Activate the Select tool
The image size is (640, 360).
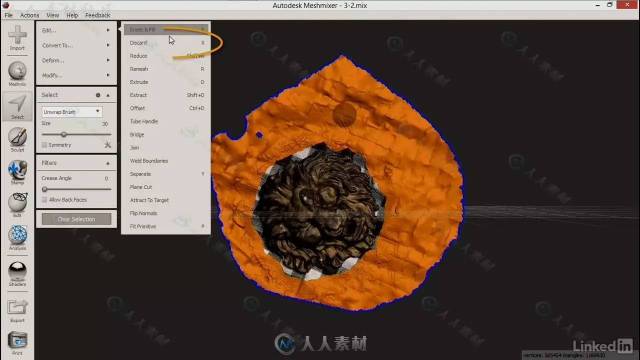(17, 106)
